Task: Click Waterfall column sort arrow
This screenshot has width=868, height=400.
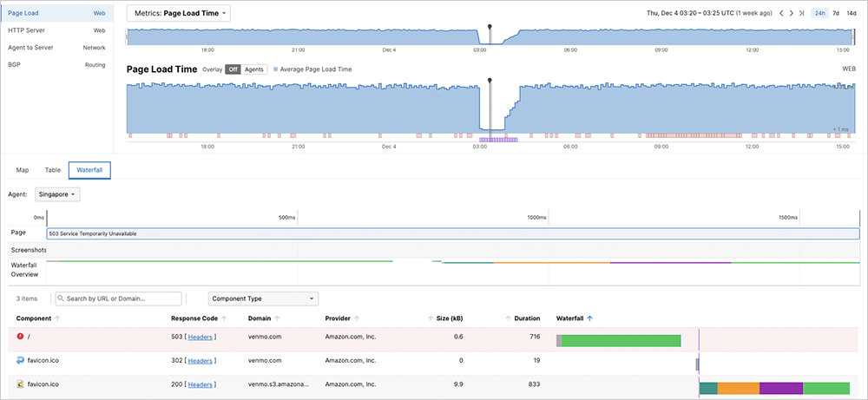Action: pos(589,318)
